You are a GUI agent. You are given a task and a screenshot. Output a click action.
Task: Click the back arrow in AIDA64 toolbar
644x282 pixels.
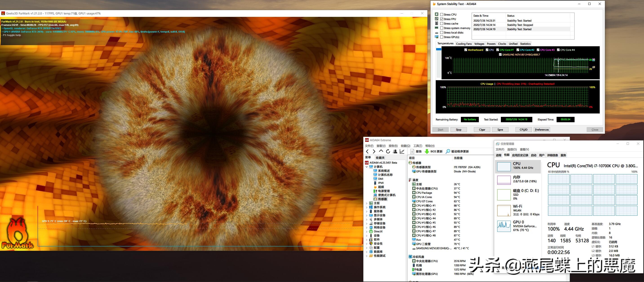[367, 151]
